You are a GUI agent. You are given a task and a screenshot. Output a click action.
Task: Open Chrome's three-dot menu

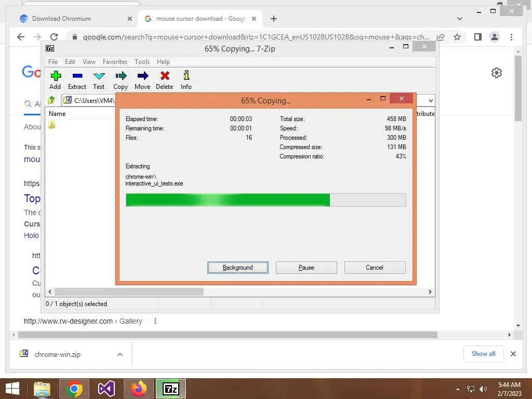pos(511,37)
